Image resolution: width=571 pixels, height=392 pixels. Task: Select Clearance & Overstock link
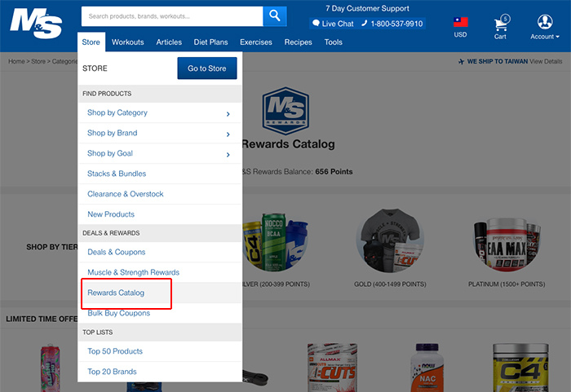(126, 194)
